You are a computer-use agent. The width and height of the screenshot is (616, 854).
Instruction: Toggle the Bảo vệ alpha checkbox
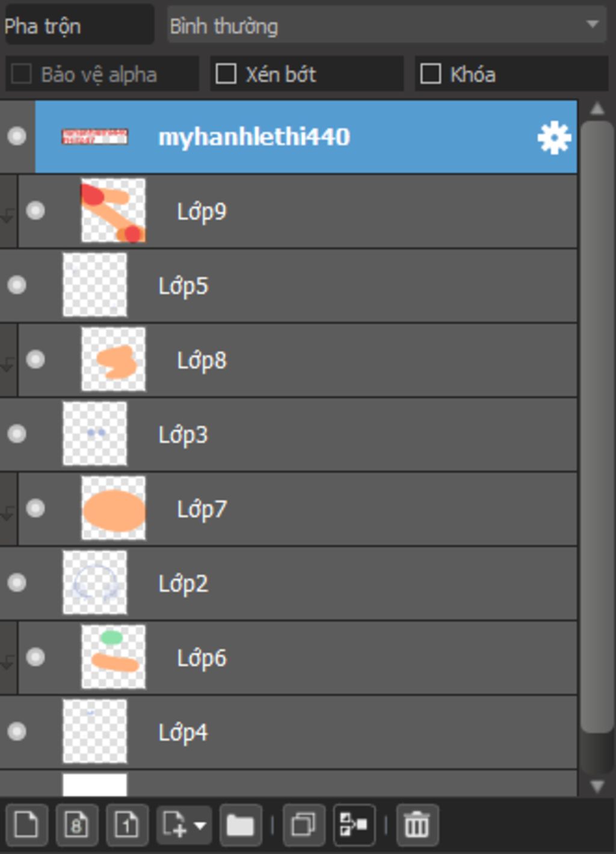(x=21, y=74)
